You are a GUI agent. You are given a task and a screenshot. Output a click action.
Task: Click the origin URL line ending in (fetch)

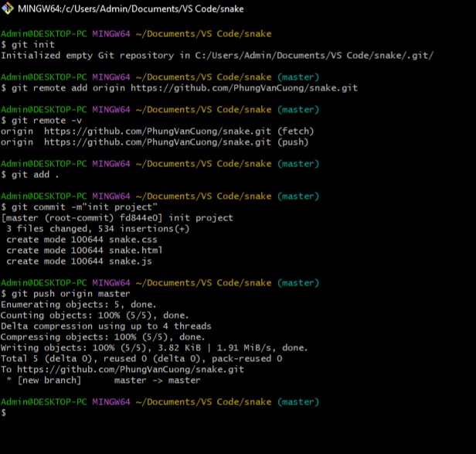coord(157,131)
